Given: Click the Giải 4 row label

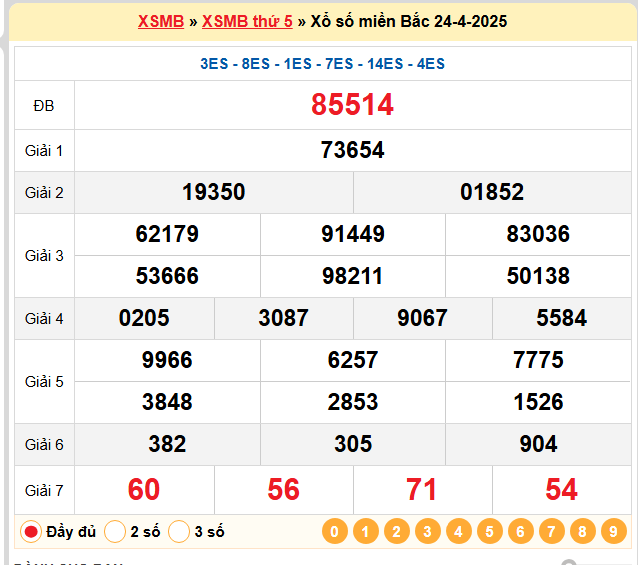Looking at the screenshot, I should 44,319.
